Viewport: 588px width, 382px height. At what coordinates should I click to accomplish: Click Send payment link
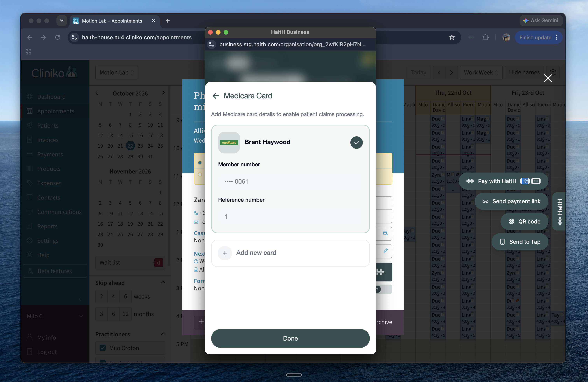511,201
